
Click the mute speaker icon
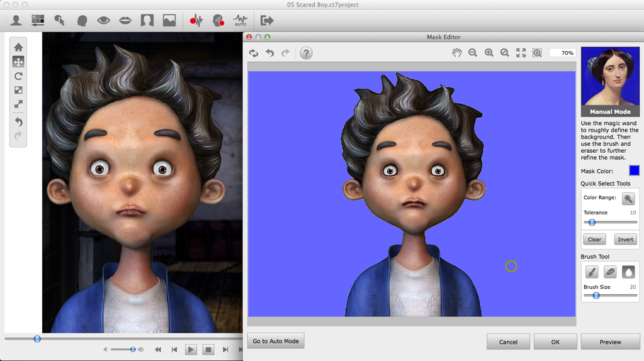tap(106, 350)
